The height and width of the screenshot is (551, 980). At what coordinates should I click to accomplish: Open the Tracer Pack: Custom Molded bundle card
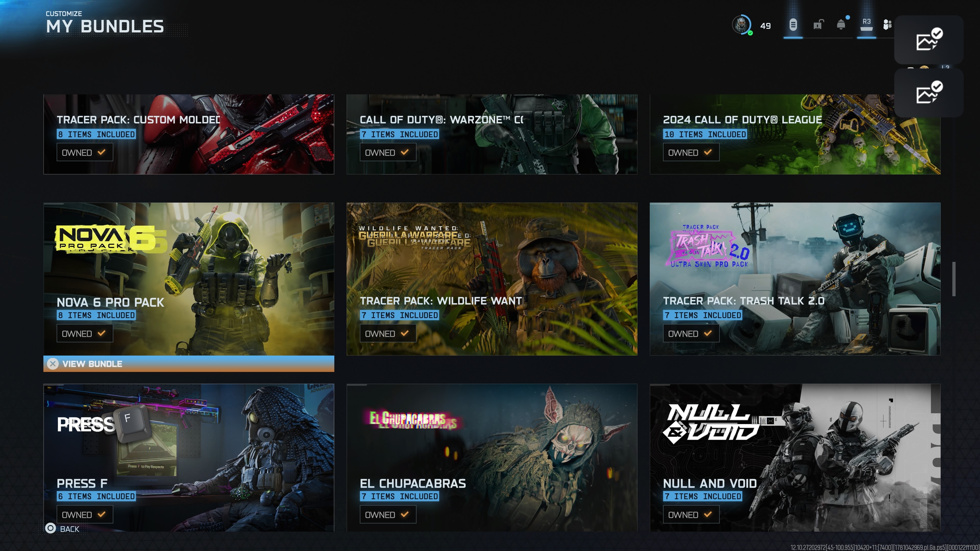click(189, 134)
